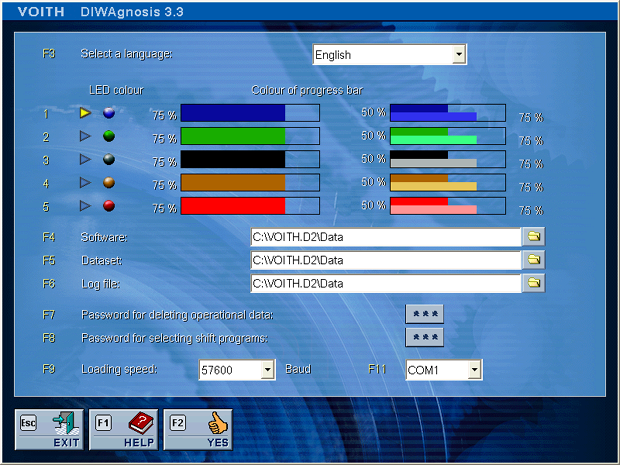Image resolution: width=620 pixels, height=465 pixels.
Task: Click the DIWAgnosis 3.3 title text
Action: pos(132,12)
